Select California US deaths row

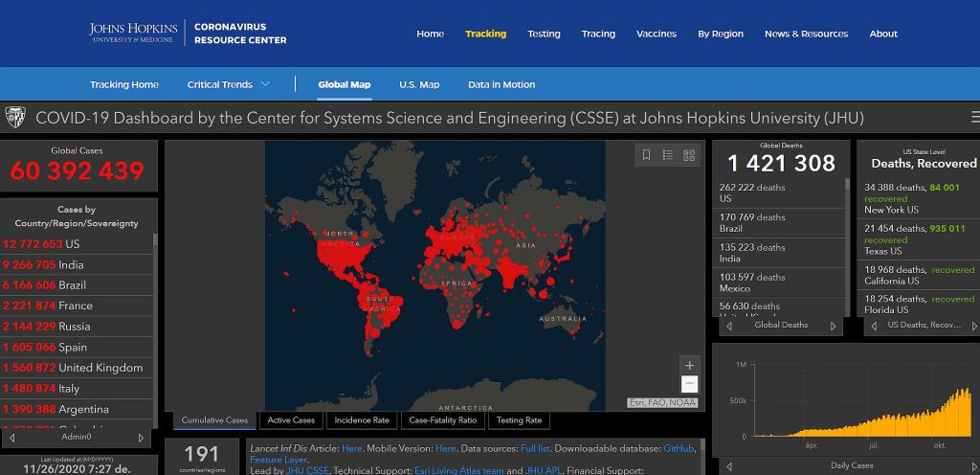pyautogui.click(x=919, y=275)
